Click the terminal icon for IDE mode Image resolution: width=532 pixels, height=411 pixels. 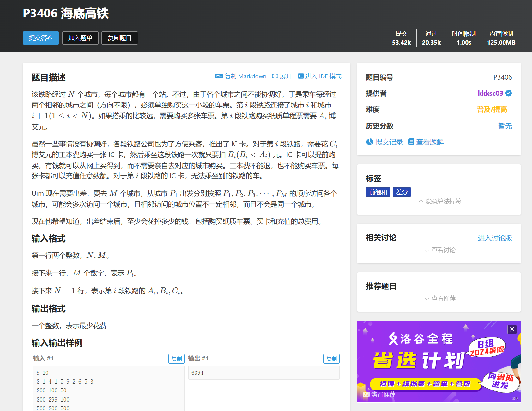tap(301, 76)
